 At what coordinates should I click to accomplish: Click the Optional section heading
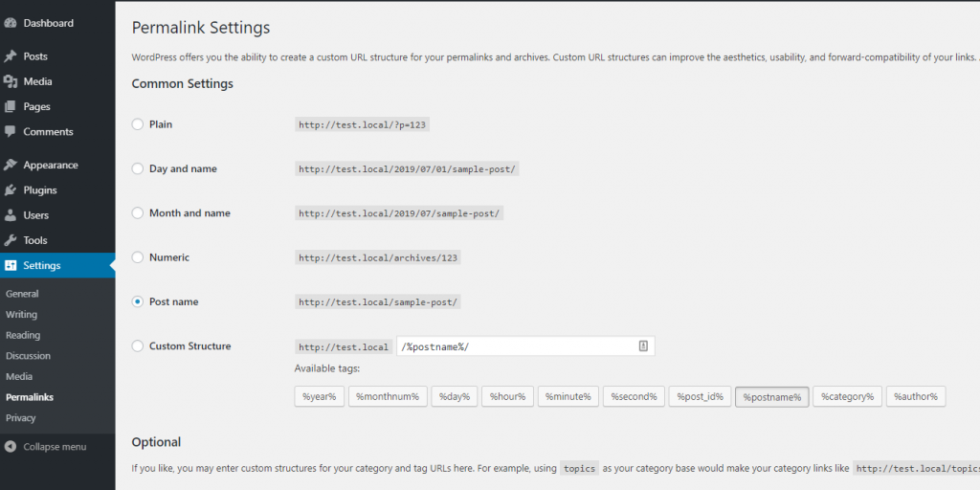pos(156,442)
